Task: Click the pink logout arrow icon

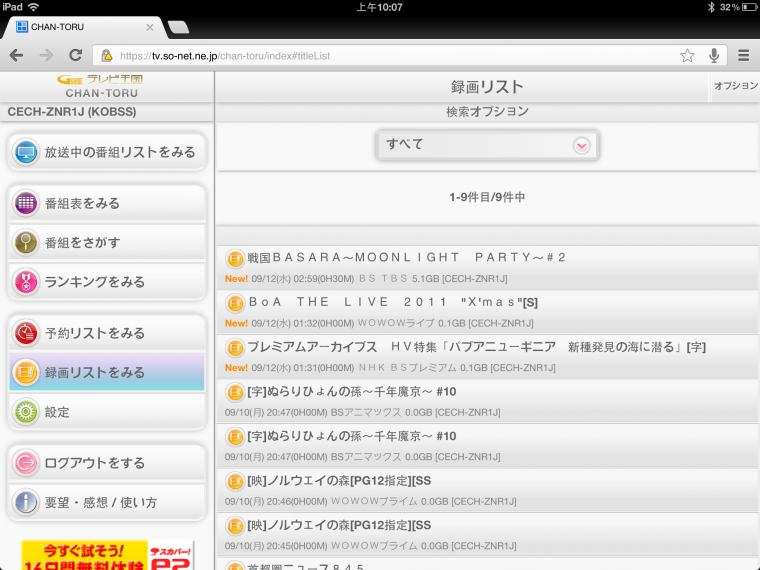Action: [26, 463]
